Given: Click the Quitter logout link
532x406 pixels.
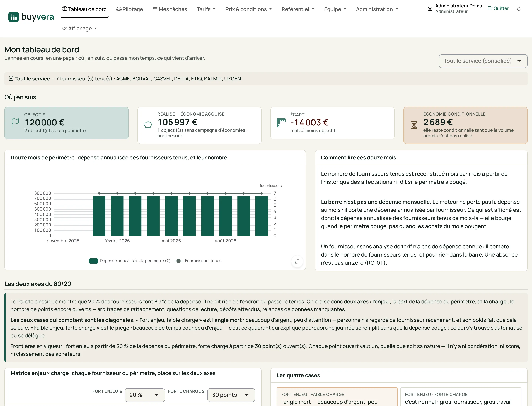Looking at the screenshot, I should 498,8.
